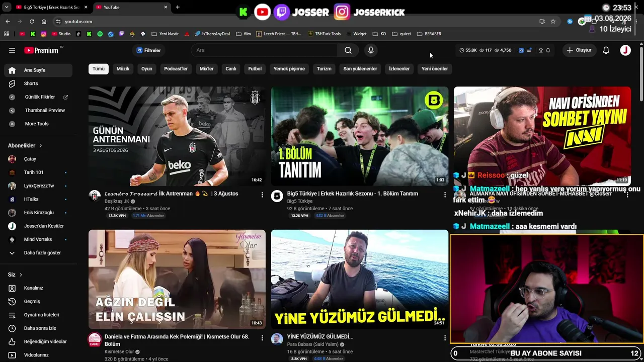This screenshot has height=362, width=644.
Task: Open the Beşiktaş JK channel avatar
Action: pos(95,196)
